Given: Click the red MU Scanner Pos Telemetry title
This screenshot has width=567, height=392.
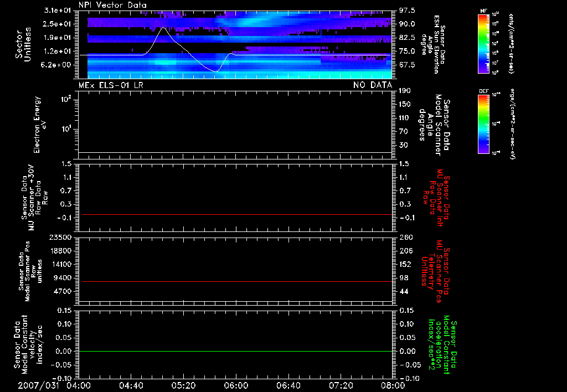Looking at the screenshot, I should (435, 272).
